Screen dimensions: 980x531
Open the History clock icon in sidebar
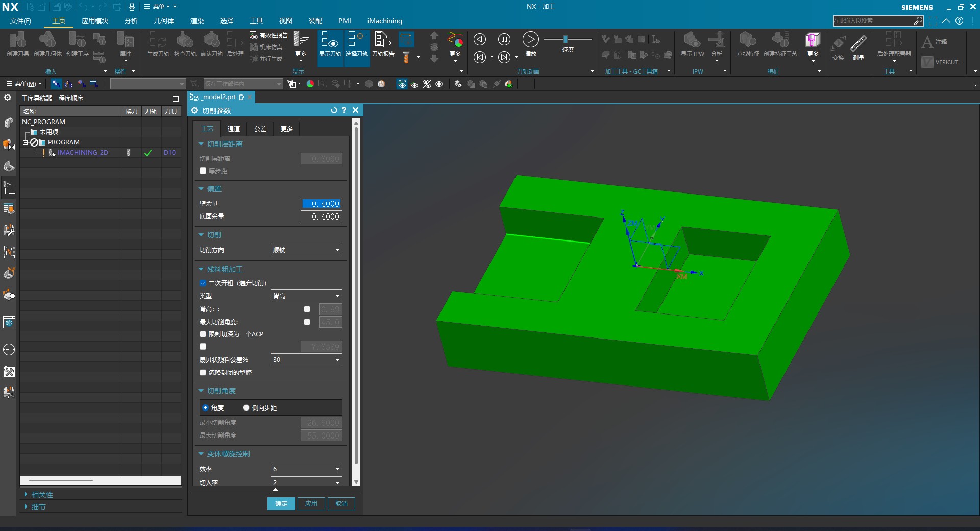9,349
